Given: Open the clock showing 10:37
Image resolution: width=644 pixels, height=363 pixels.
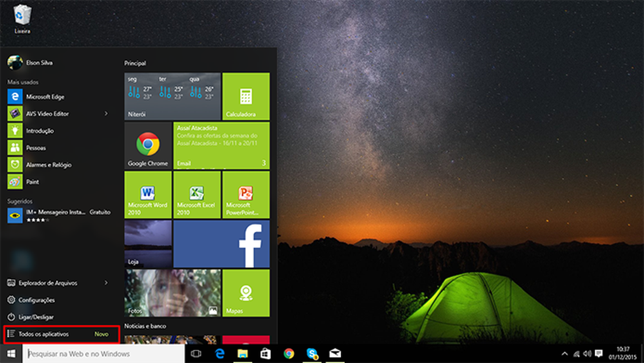Looking at the screenshot, I should click(x=622, y=354).
